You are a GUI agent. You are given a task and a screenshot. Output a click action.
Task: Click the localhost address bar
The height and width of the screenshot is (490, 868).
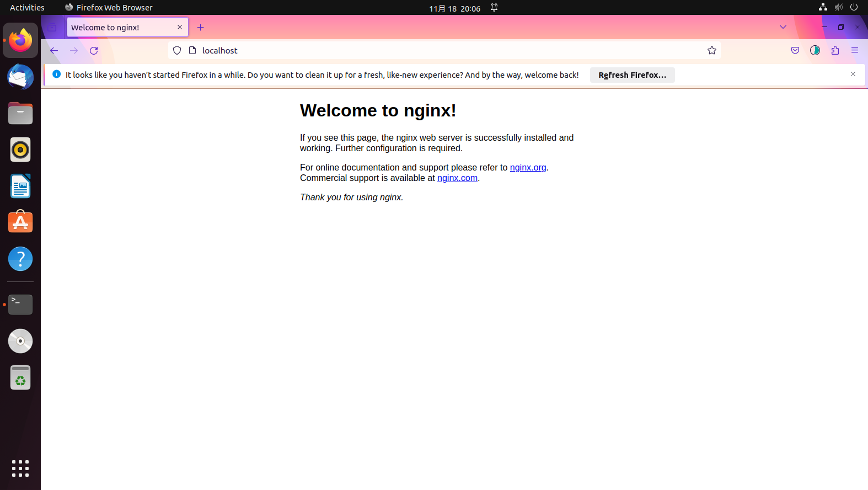444,50
